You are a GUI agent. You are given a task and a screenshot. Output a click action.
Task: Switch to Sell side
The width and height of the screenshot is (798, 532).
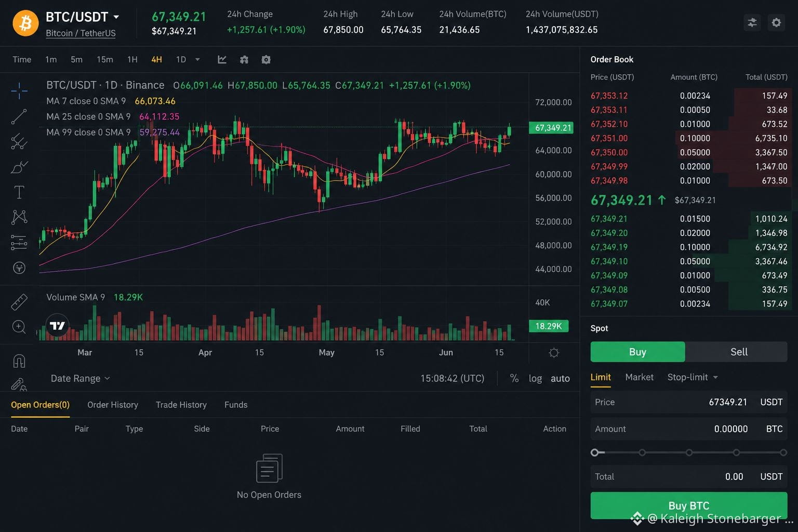(739, 352)
